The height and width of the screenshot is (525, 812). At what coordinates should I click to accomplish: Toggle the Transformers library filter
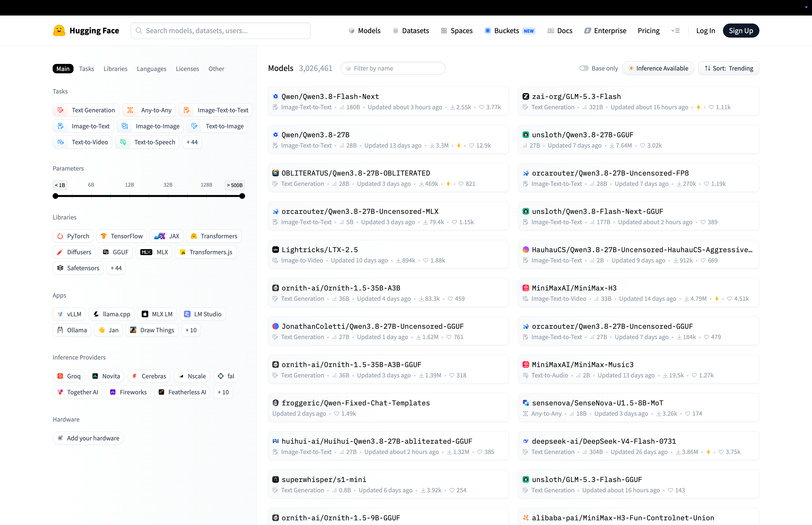(x=214, y=236)
